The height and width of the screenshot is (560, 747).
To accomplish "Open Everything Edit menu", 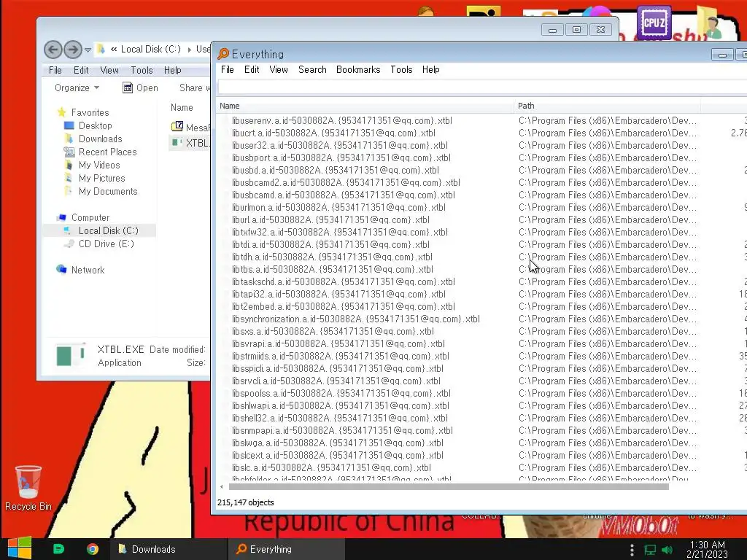I will (x=252, y=69).
